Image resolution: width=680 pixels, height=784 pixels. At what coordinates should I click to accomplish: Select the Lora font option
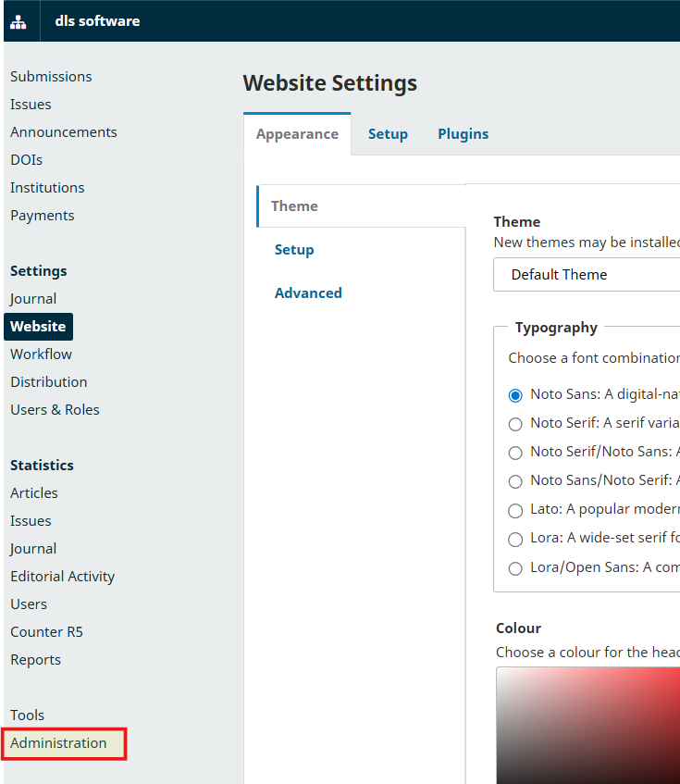(x=515, y=540)
